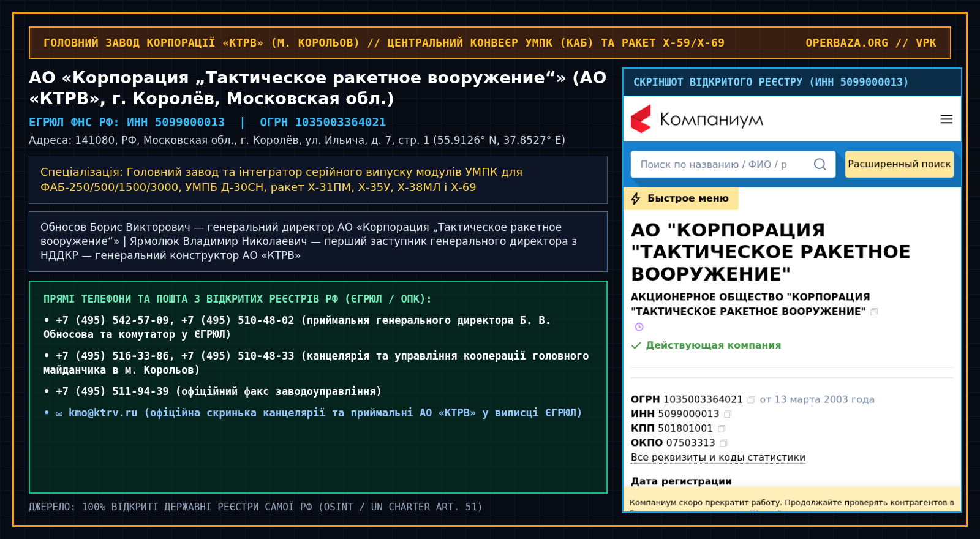Viewport: 980px width, 539px height.
Task: Click the 'Компаниум скоро прекратит работу' notice banner
Action: [792, 500]
